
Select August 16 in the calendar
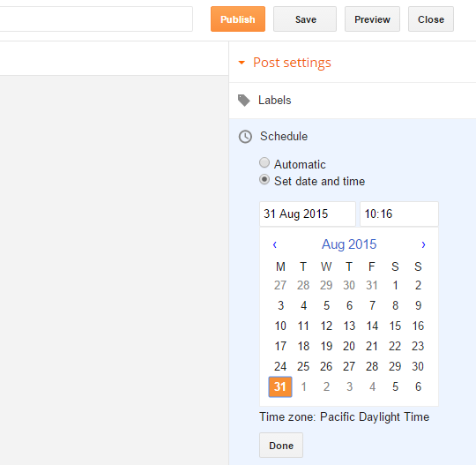418,326
